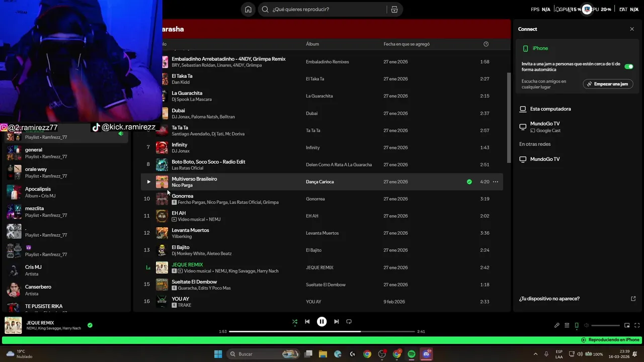This screenshot has width=644, height=362.
Task: Sort by Fecha en que se agregó column
Action: 407,44
